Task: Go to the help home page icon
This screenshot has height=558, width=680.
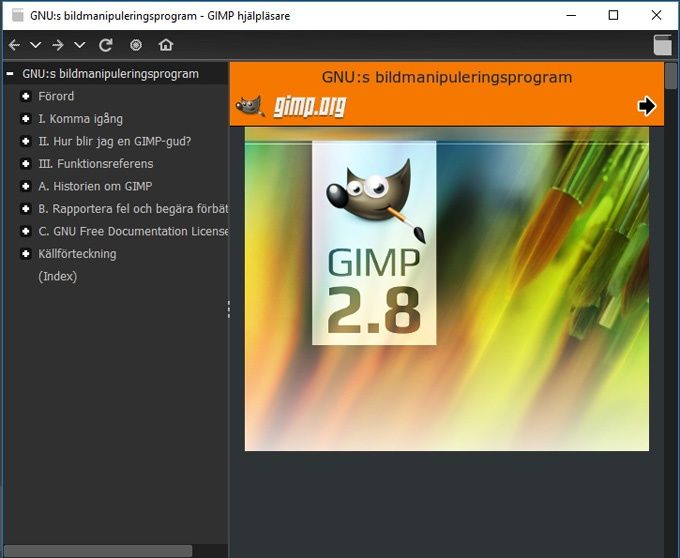Action: [166, 45]
